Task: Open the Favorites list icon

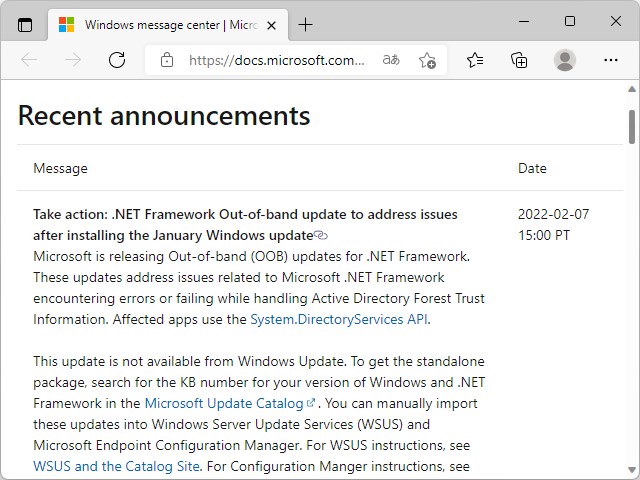Action: pyautogui.click(x=475, y=60)
